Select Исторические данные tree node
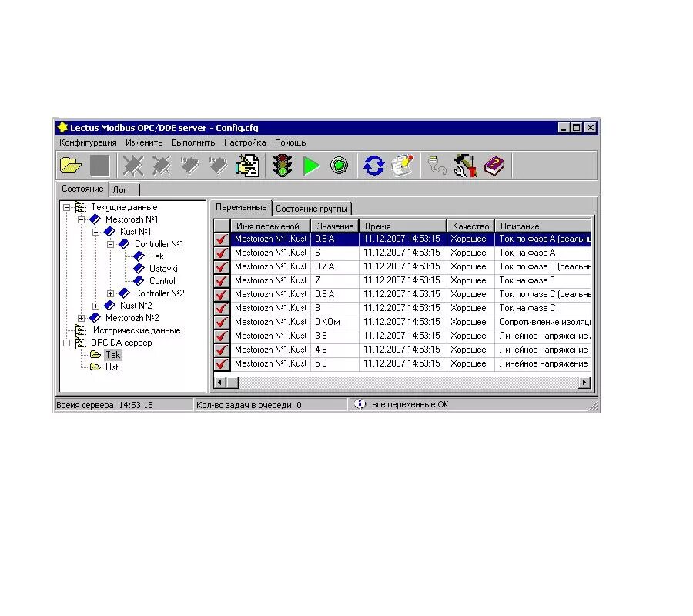 [136, 330]
